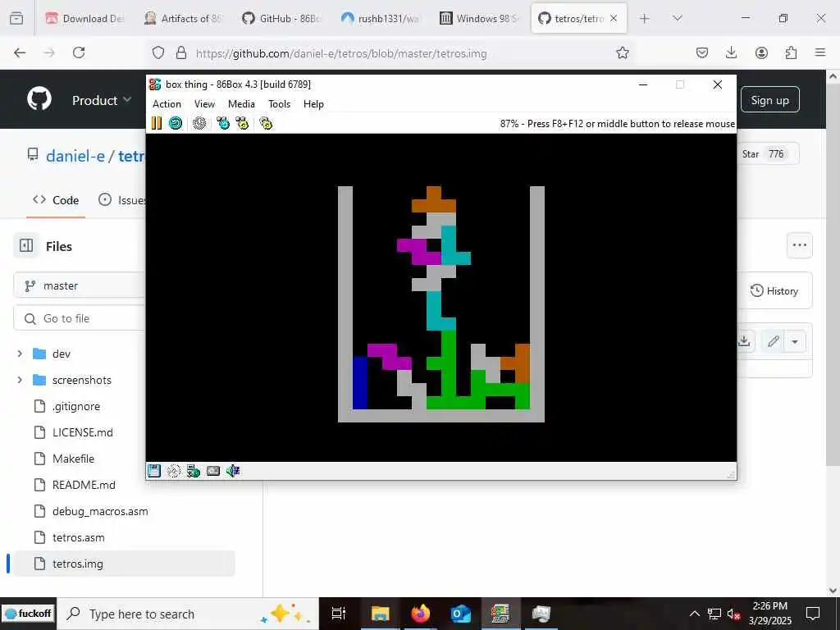
Task: Go back with browser back arrow
Action: (20, 52)
